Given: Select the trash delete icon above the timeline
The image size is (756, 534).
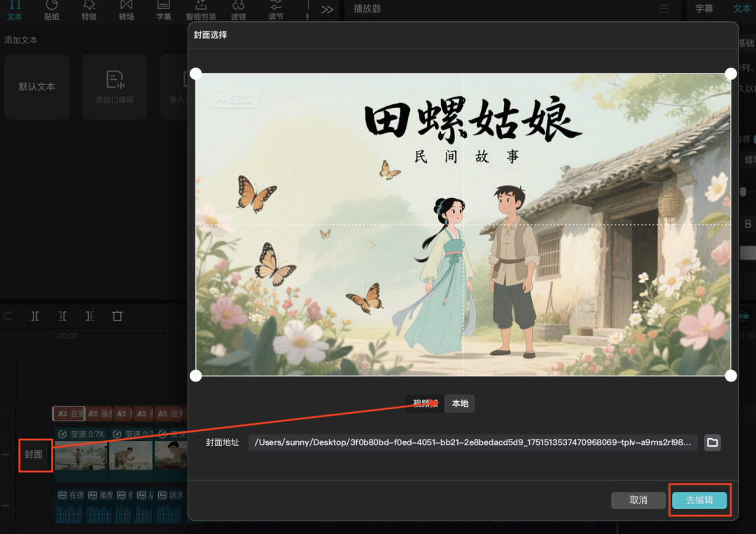Looking at the screenshot, I should 116,316.
